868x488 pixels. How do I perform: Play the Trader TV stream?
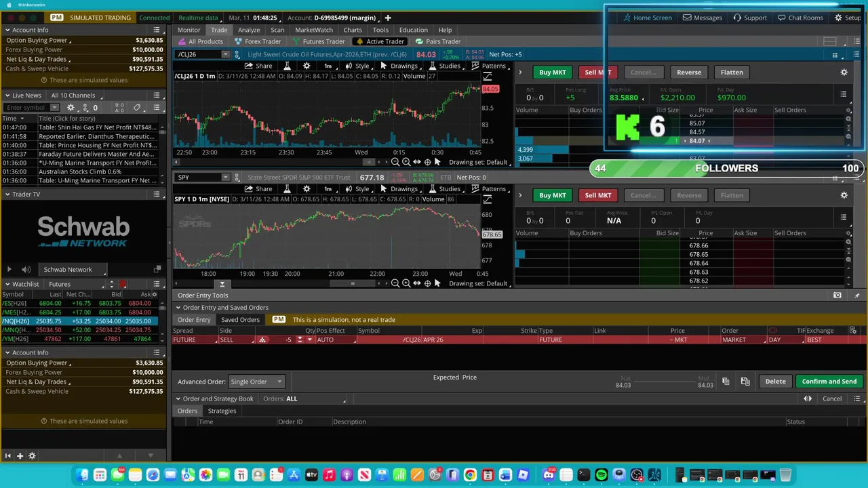click(9, 270)
